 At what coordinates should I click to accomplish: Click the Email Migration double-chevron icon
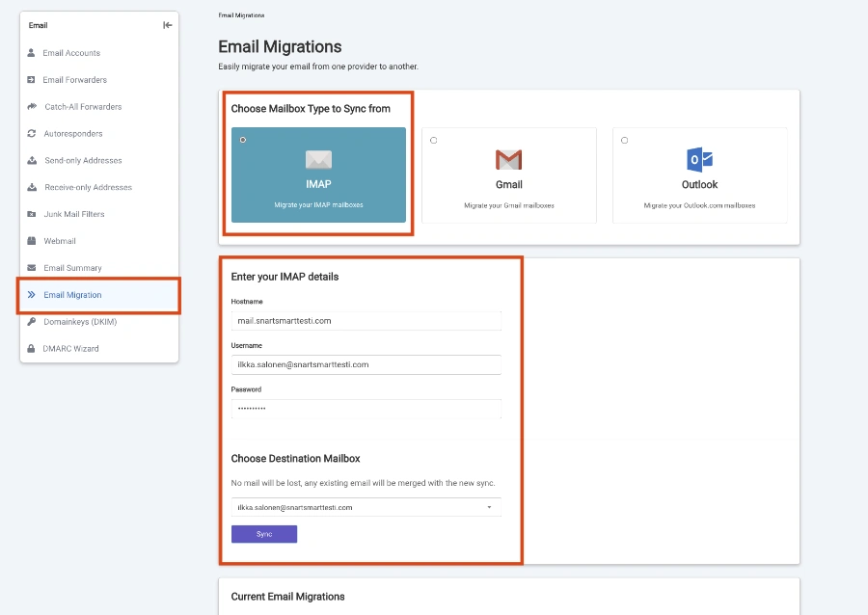(x=32, y=295)
